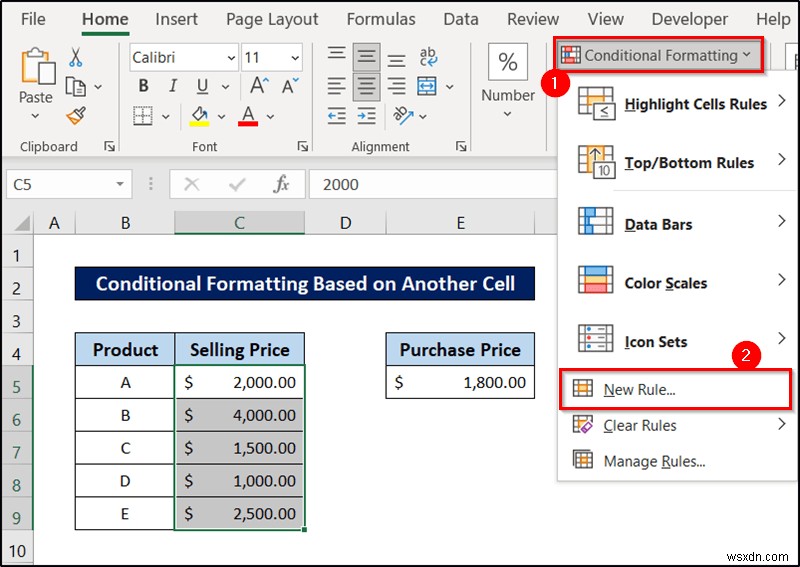Open the borders dropdown arrow
Viewport: 800px width, 567px height.
165,116
